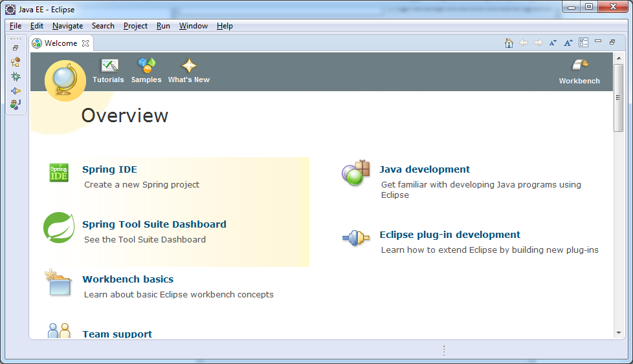Click the Java EE hierarchy icon in sidebar

[x=16, y=62]
